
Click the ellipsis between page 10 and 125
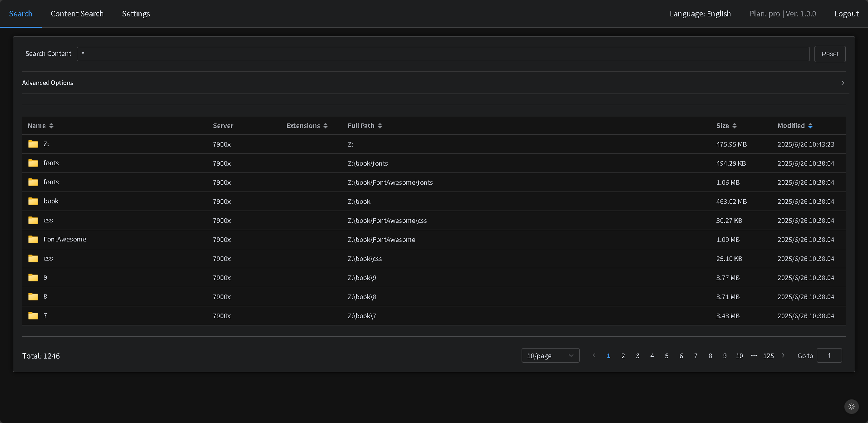[754, 356]
